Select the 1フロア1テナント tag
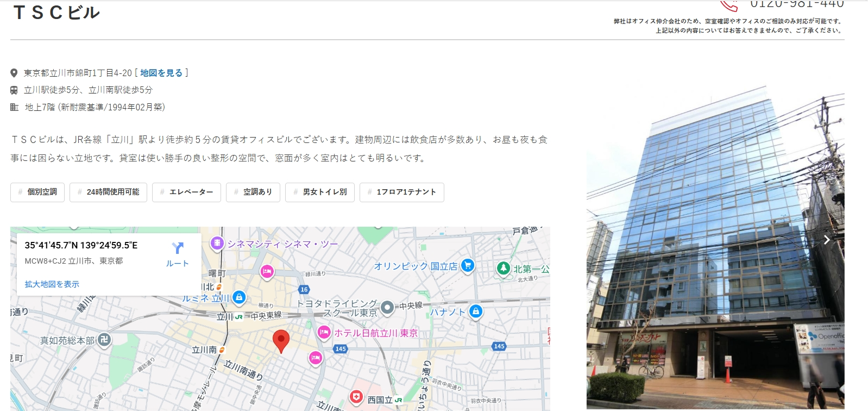 401,192
